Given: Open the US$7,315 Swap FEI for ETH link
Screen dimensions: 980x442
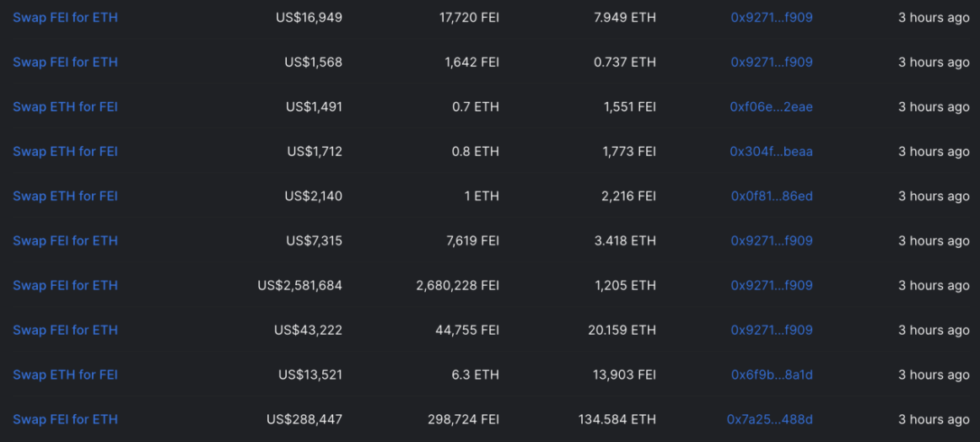Looking at the screenshot, I should point(65,240).
